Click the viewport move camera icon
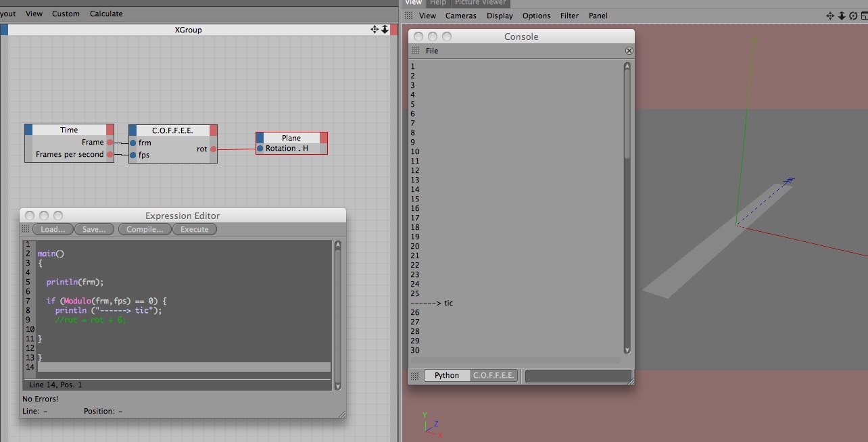Screen dimensions: 868x442 click(830, 16)
